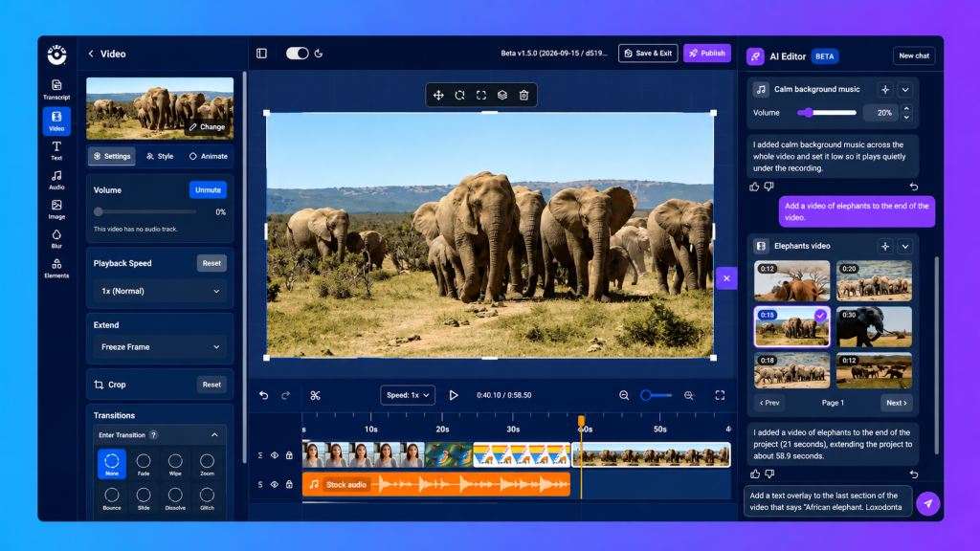Revert the elephants video AI change
Screen dimensions: 980x551
click(x=914, y=474)
